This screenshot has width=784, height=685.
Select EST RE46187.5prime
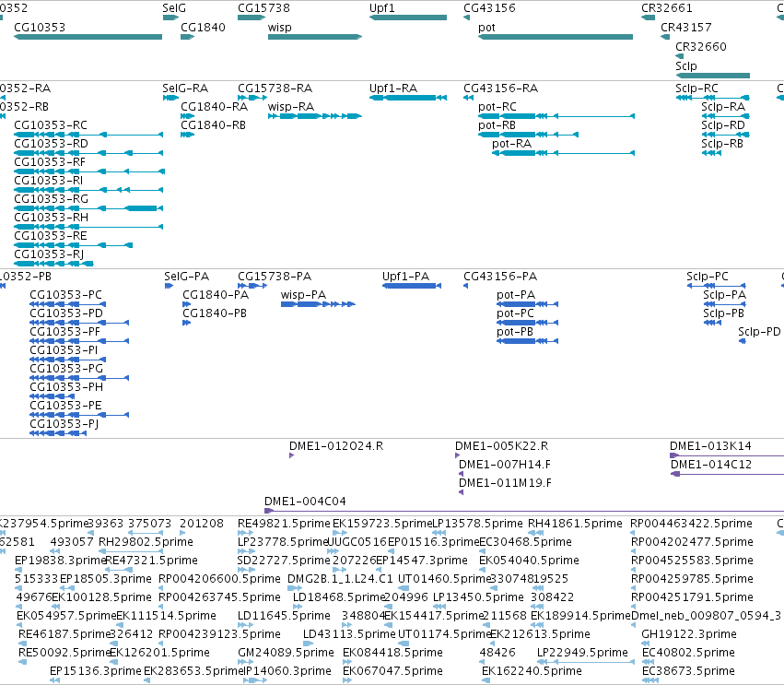click(22, 644)
